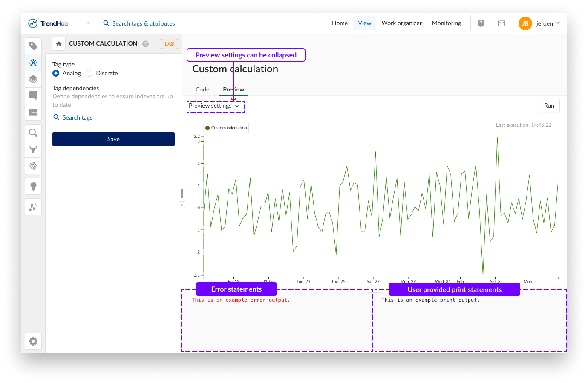This screenshot has height=383, width=588.
Task: Click the magnifier search icon in sidebar
Action: coord(33,133)
